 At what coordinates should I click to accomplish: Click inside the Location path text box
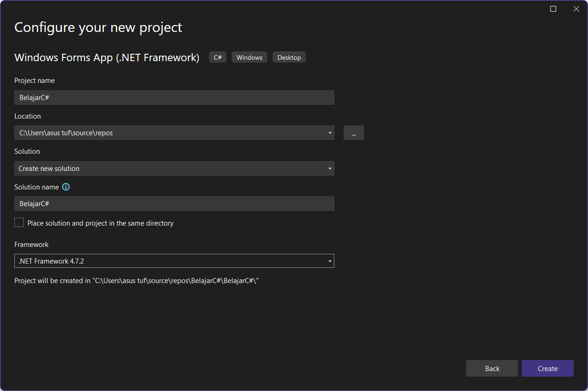click(x=167, y=133)
